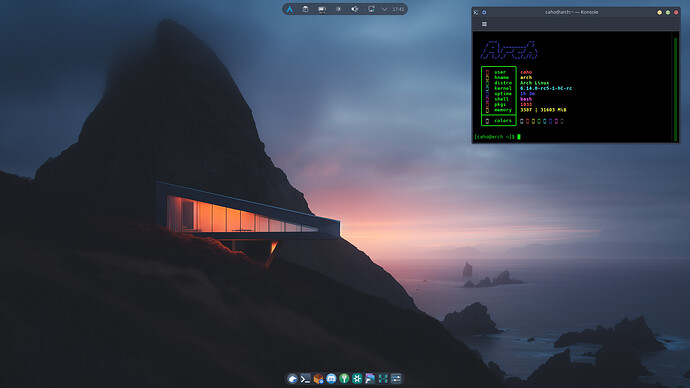Viewport: 690px width, 388px height.
Task: Open the battery status tray icon
Action: point(322,9)
